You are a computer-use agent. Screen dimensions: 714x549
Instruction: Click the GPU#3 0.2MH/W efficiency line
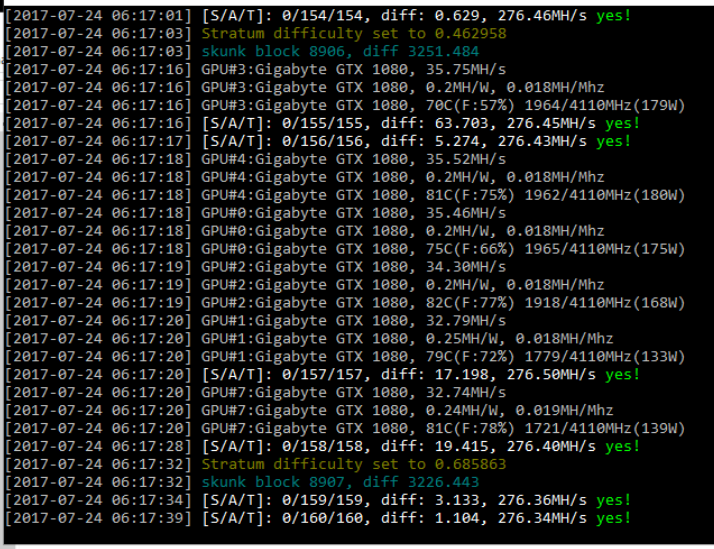point(305,87)
